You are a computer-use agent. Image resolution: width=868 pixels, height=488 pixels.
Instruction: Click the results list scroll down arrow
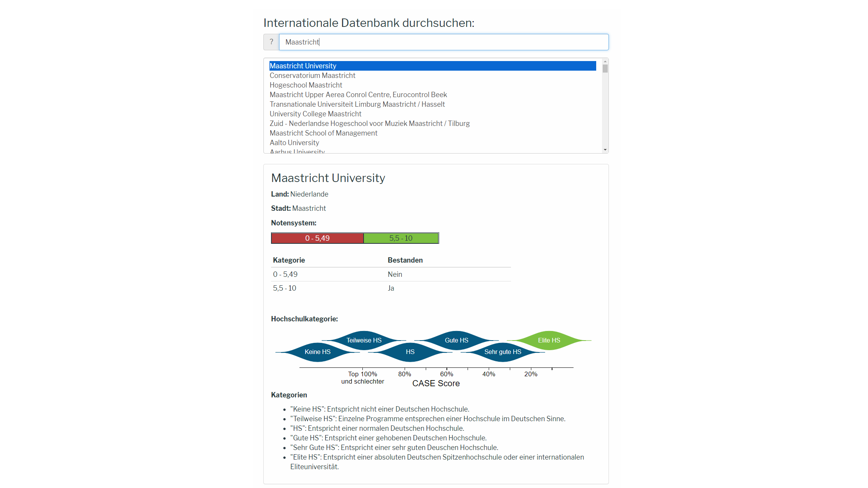tap(605, 150)
